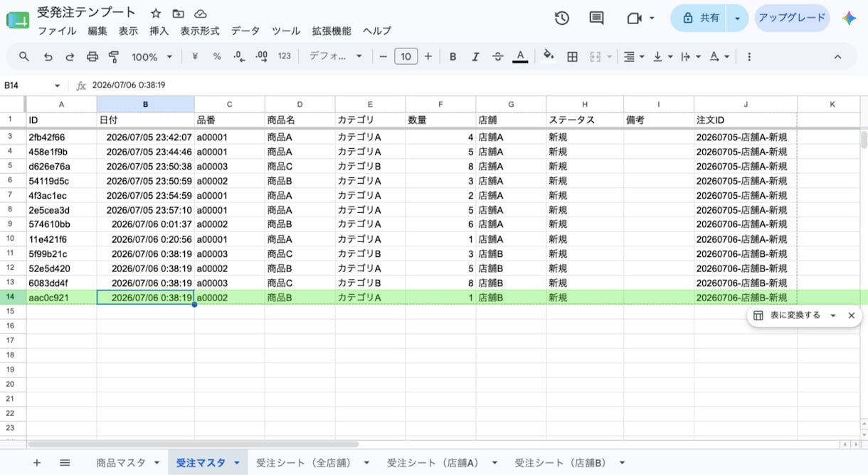Open the 挿入 menu
The image size is (868, 475).
tap(159, 31)
